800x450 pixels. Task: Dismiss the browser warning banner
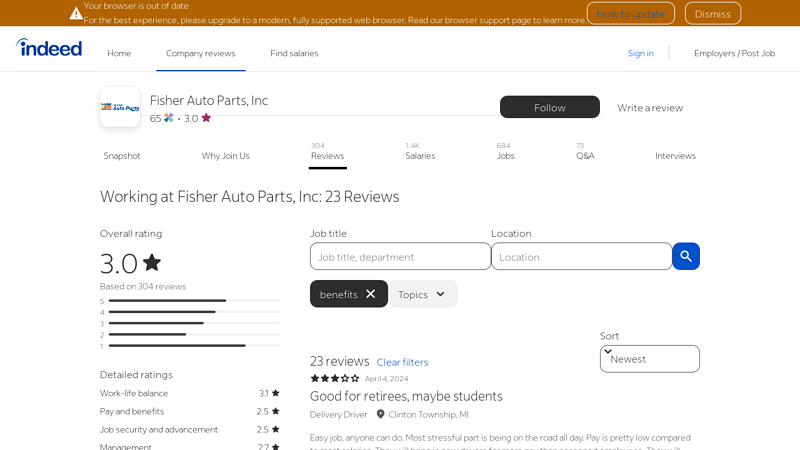coord(713,14)
